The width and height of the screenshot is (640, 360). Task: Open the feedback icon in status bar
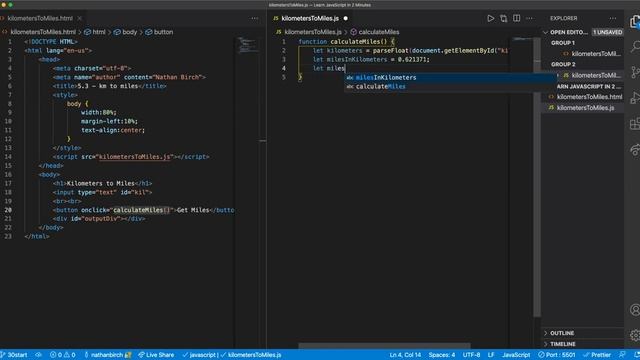622,355
